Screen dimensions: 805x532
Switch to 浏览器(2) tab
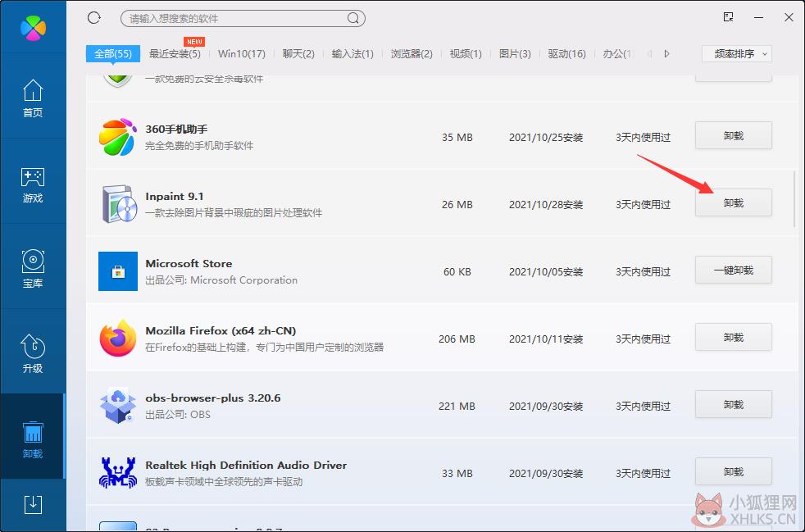[x=412, y=53]
